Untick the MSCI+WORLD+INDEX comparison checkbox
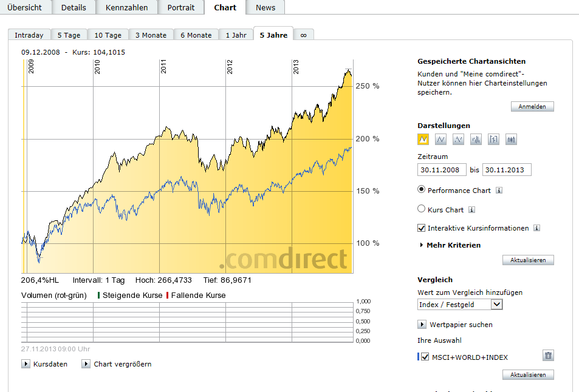The height and width of the screenshot is (392, 579). [425, 357]
